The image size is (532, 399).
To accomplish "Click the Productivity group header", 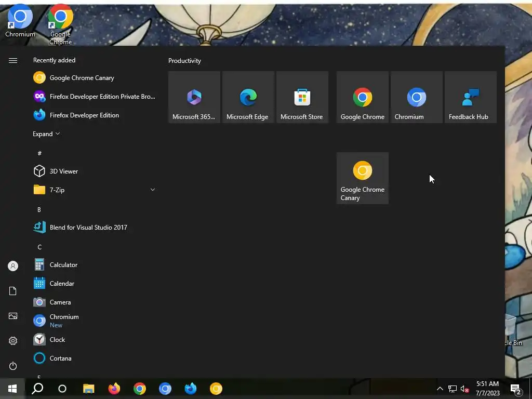I will click(184, 61).
